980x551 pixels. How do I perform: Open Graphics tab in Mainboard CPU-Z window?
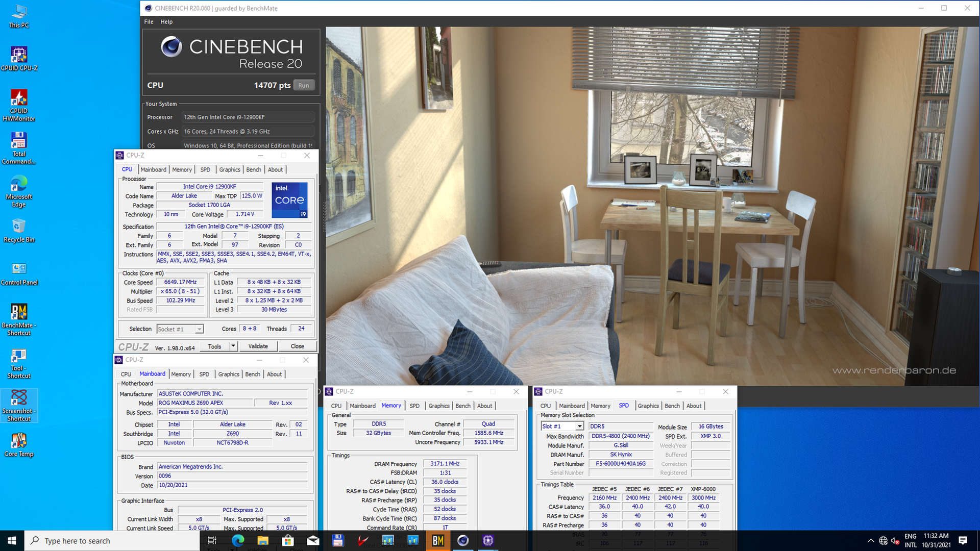pyautogui.click(x=229, y=374)
